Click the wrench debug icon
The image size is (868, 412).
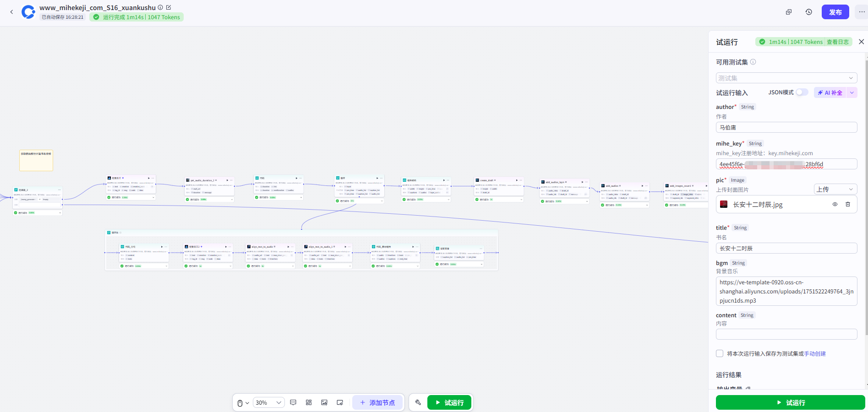tap(418, 402)
